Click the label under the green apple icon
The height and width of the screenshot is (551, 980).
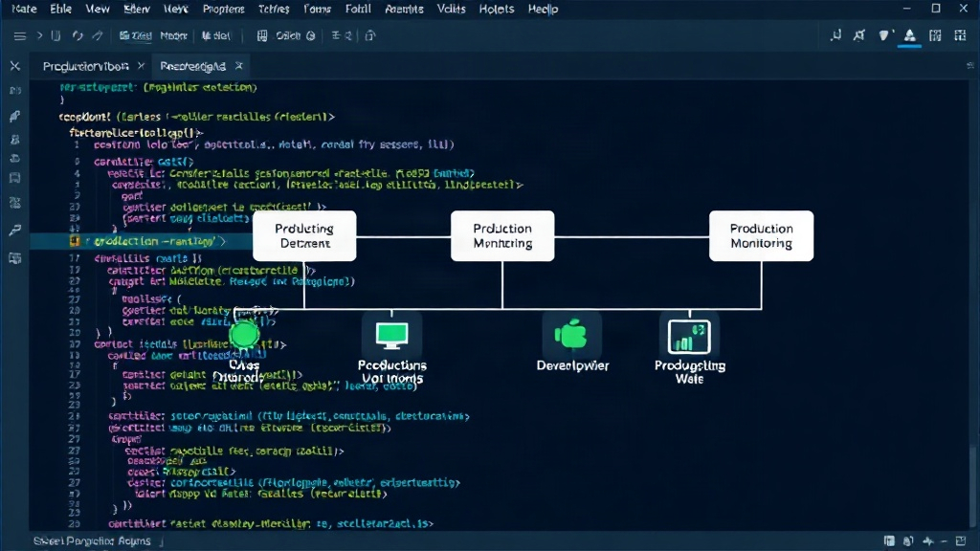(x=572, y=365)
